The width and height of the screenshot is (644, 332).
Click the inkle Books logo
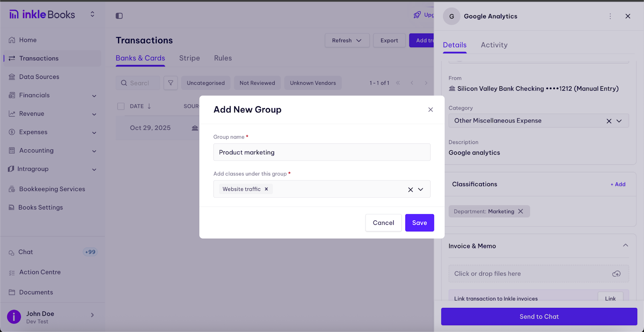tap(42, 15)
